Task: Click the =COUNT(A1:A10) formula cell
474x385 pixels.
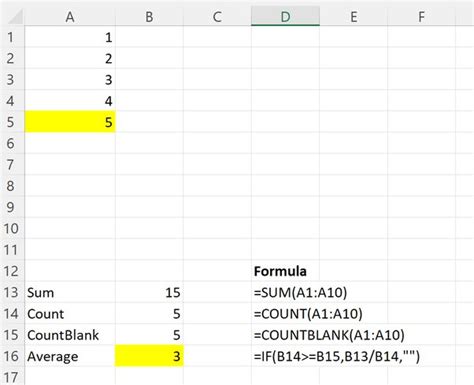Action: (x=308, y=314)
